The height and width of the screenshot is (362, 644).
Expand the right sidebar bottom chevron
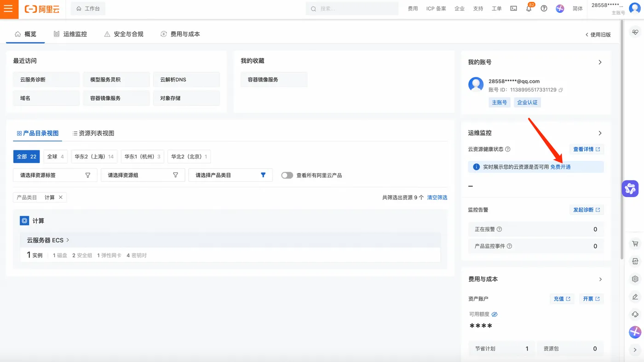tap(635, 350)
